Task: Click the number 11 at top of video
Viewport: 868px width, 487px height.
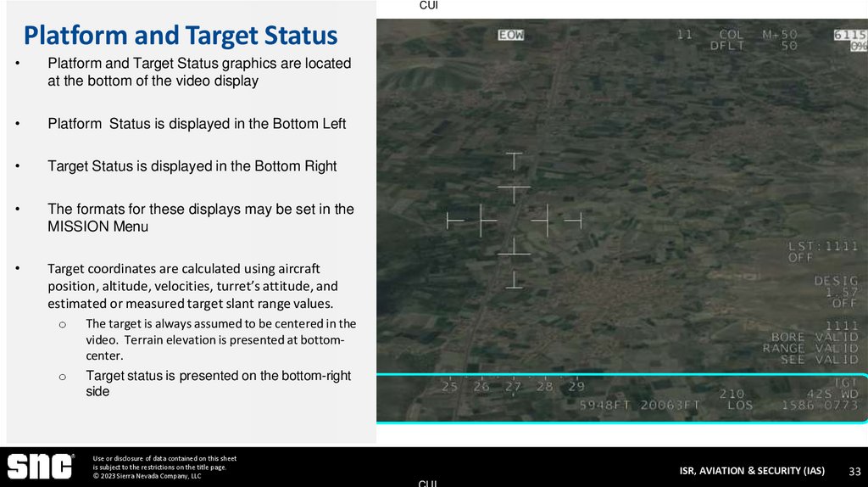Action: click(x=685, y=34)
